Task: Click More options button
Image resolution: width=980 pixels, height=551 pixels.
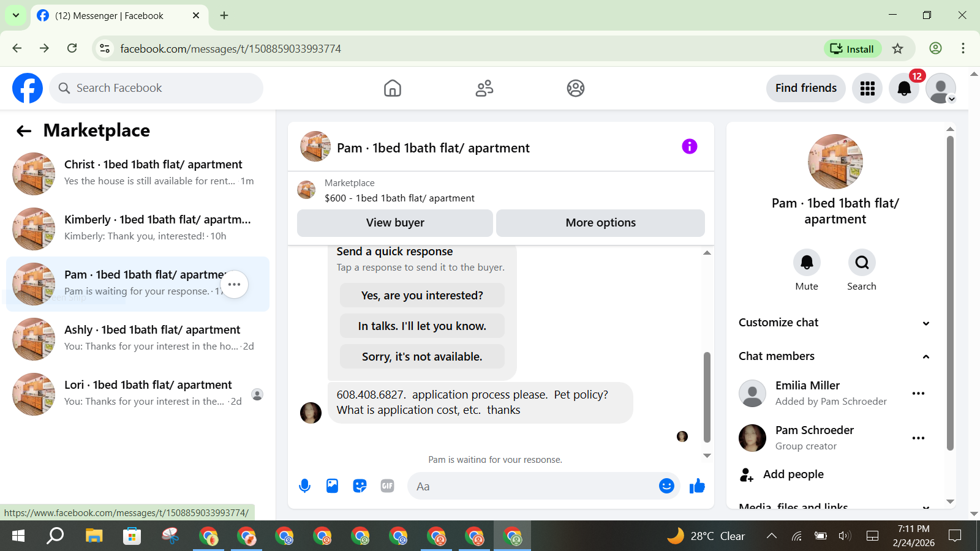Action: [600, 223]
